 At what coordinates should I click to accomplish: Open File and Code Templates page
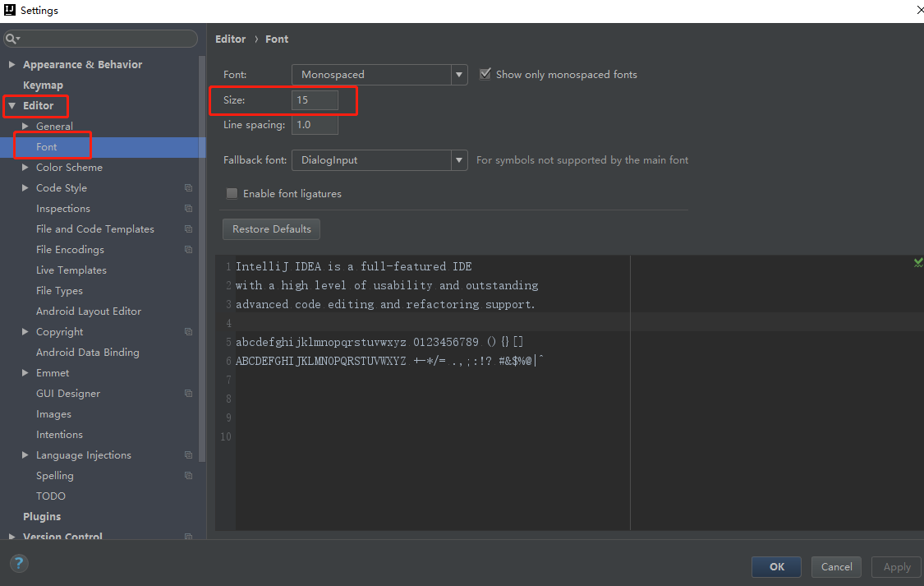point(95,229)
